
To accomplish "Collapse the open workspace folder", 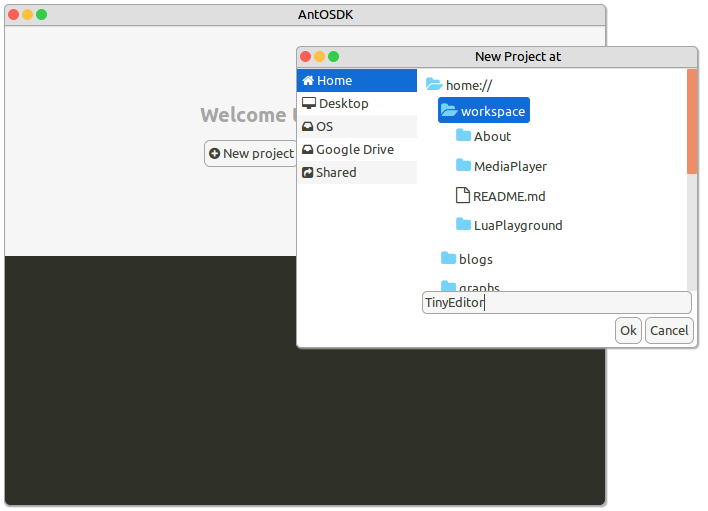I will click(x=448, y=111).
